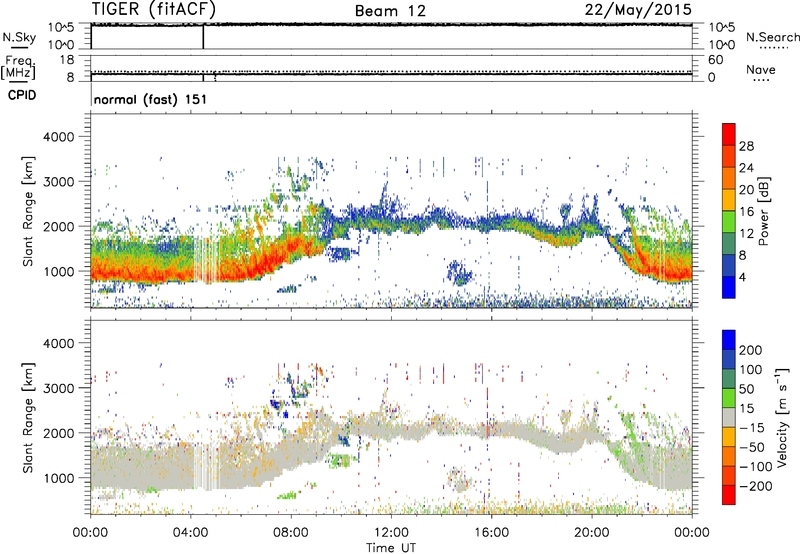Click the 60 tick on Nave axis
Screen dimensions: 800x554
(x=715, y=60)
